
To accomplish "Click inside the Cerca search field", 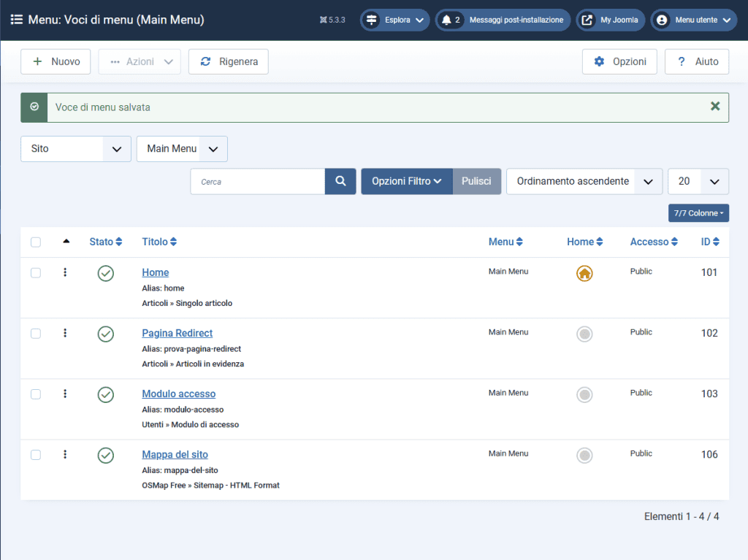I will (257, 181).
